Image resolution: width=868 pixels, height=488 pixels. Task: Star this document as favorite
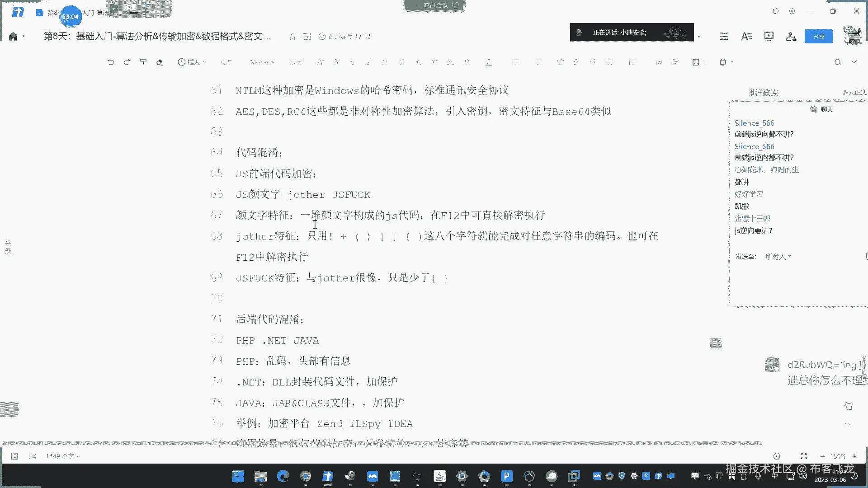point(292,37)
